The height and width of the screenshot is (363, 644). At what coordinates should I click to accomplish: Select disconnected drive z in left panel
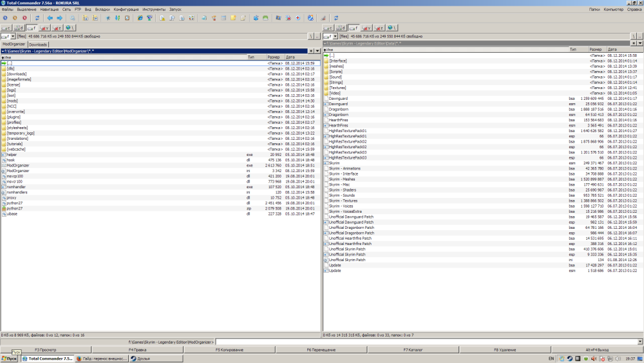pyautogui.click(x=57, y=28)
